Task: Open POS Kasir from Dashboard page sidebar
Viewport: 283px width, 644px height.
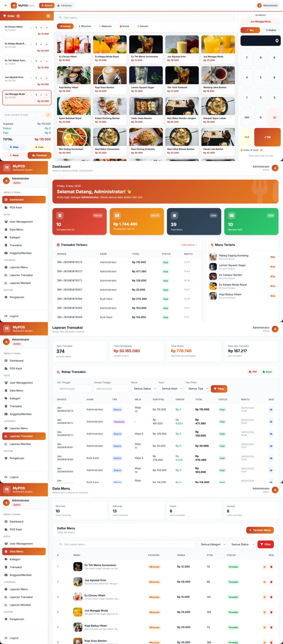Action: [24, 207]
